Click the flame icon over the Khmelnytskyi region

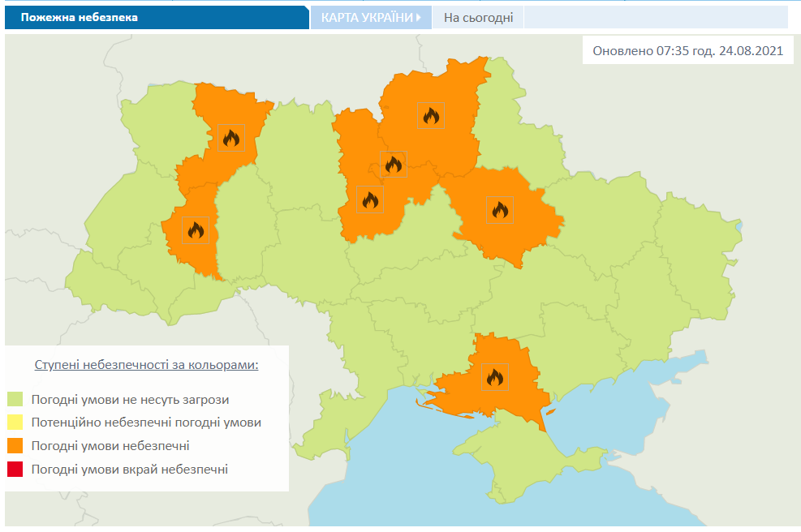click(195, 229)
